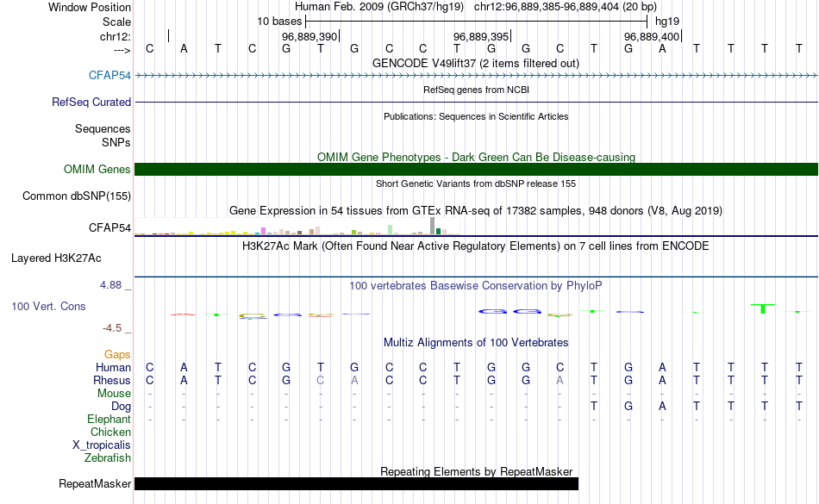
Task: Click the -4.5 PhyloP lower scale value
Action: point(112,327)
